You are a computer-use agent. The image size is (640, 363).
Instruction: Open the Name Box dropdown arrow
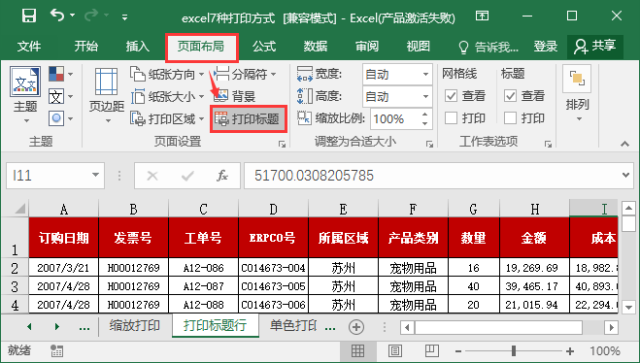[x=96, y=175]
